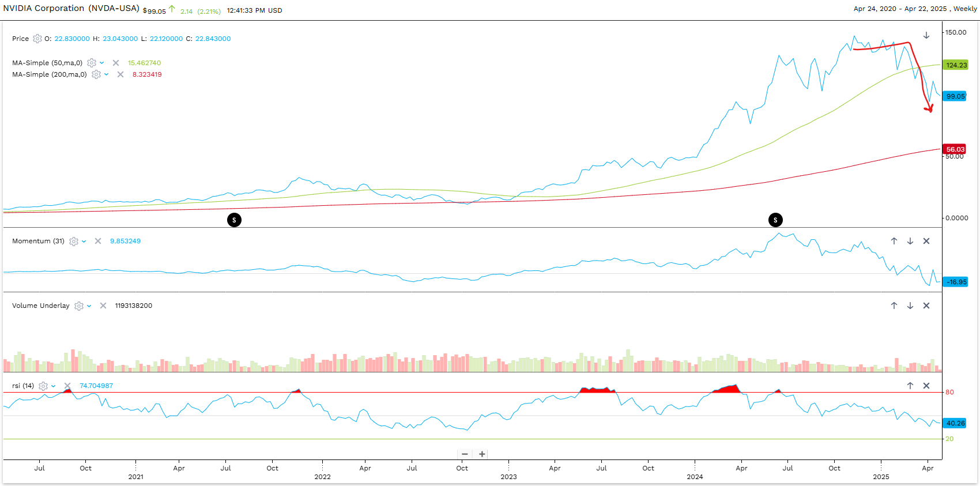Expand the MA-Simple 50 dropdown chevron

point(102,63)
